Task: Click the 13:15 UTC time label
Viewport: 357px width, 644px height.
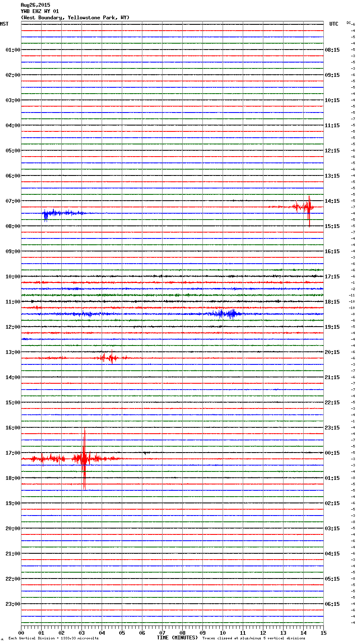Action: point(332,176)
